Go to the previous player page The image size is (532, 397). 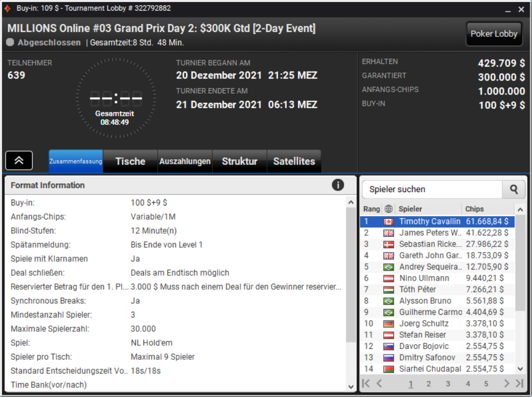point(380,384)
